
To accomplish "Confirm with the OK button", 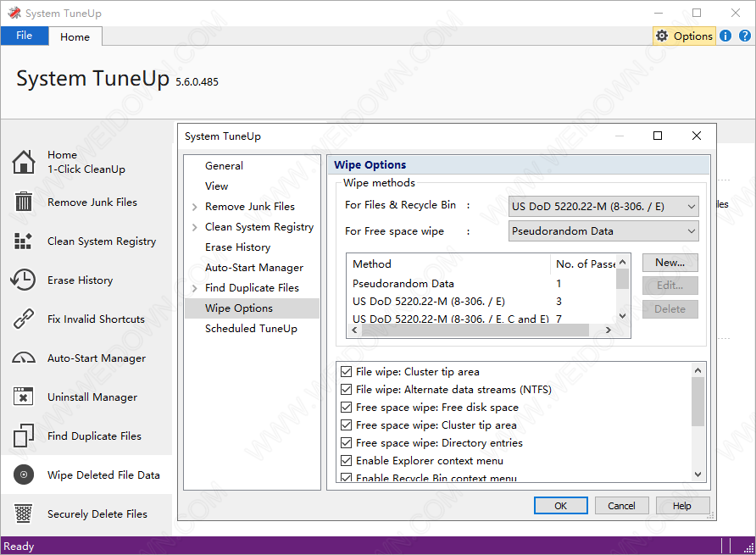I will pos(561,505).
